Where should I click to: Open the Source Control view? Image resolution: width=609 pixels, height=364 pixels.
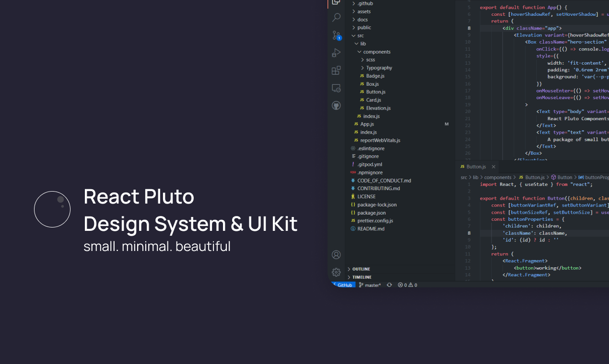[336, 35]
